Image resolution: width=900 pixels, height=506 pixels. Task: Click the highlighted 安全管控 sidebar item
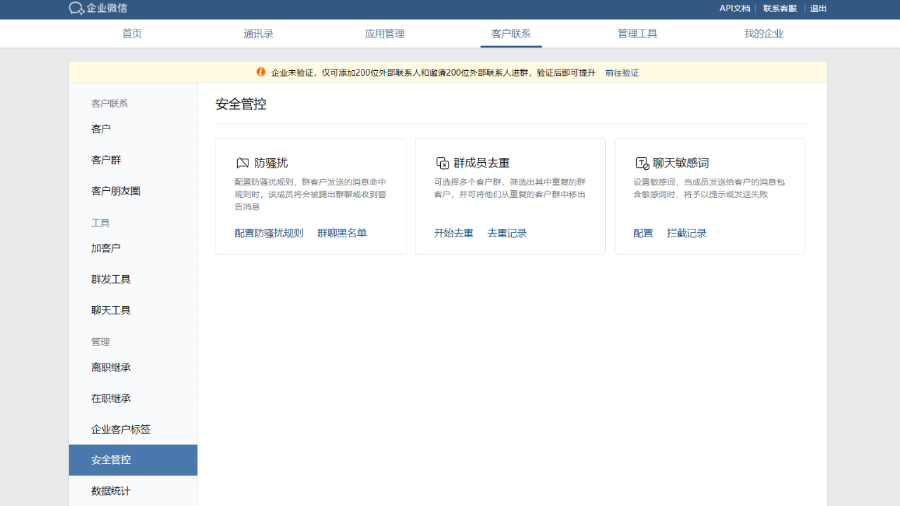click(x=133, y=460)
